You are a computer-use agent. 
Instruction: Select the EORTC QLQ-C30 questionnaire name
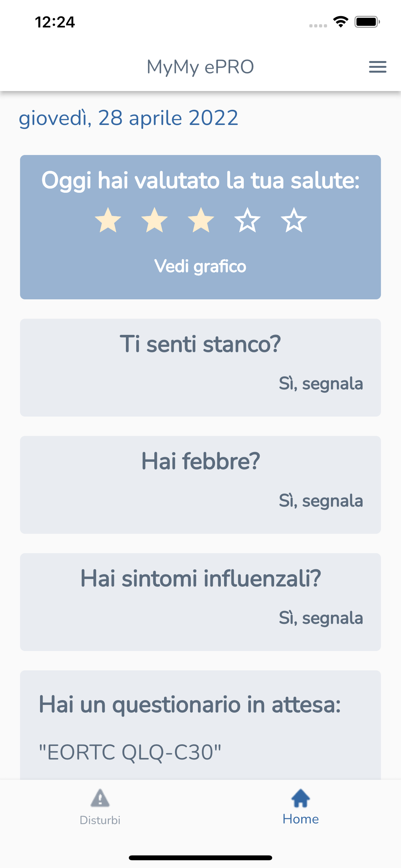tap(130, 752)
